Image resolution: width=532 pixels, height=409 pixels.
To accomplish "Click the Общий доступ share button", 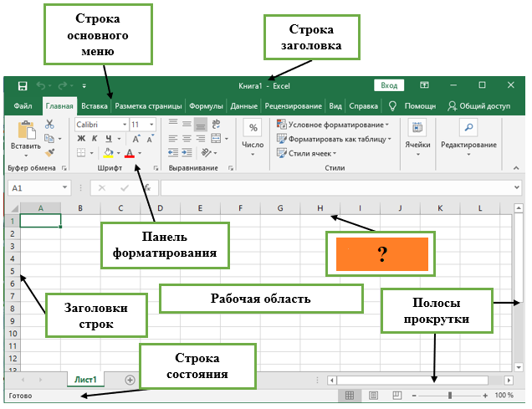I will coord(478,106).
